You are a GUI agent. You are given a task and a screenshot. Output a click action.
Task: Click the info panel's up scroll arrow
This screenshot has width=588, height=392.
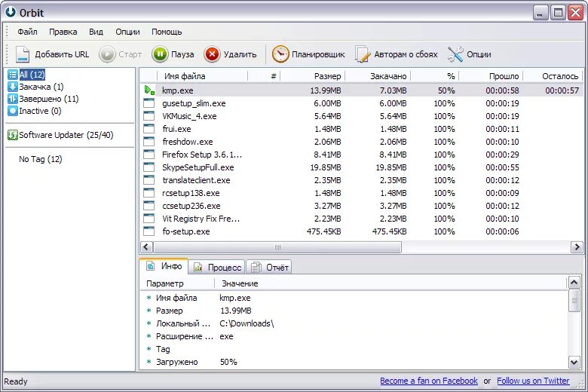click(574, 282)
